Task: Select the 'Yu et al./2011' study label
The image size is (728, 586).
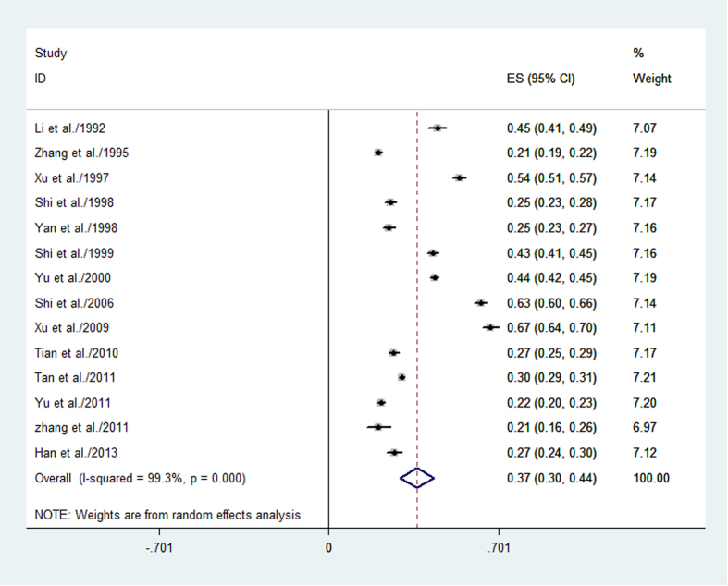Action: 73,403
